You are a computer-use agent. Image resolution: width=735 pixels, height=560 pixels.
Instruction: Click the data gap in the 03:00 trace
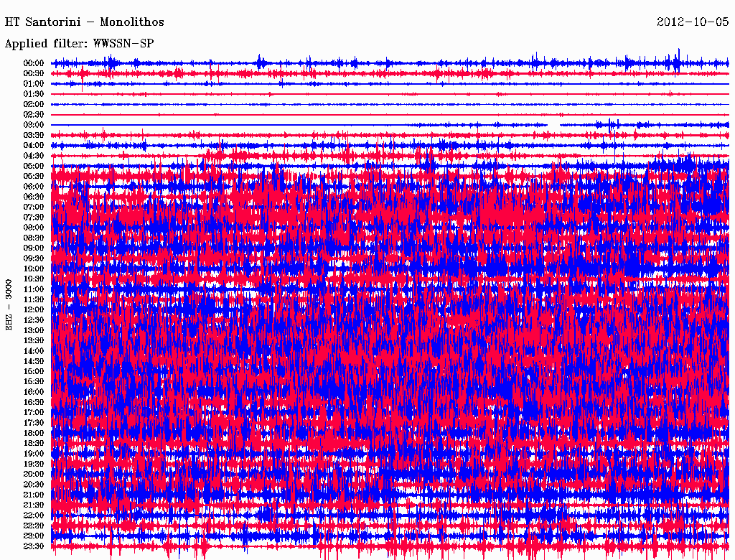(x=553, y=125)
